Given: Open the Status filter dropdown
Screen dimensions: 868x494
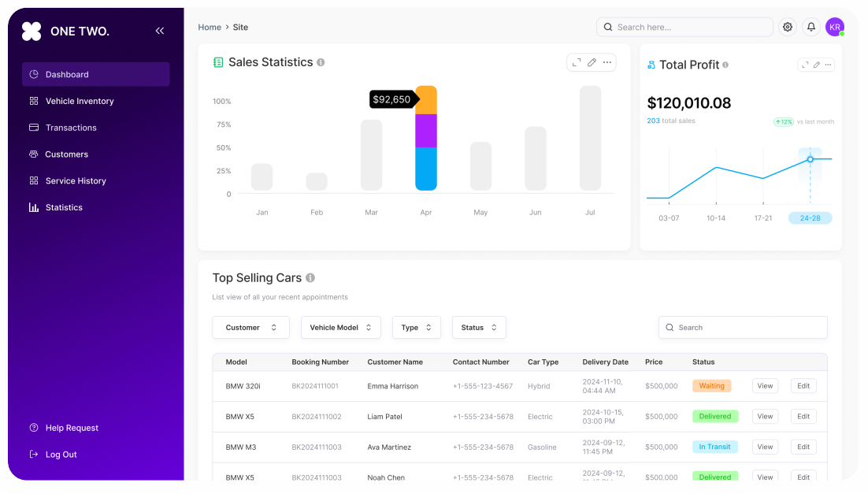Looking at the screenshot, I should [479, 328].
